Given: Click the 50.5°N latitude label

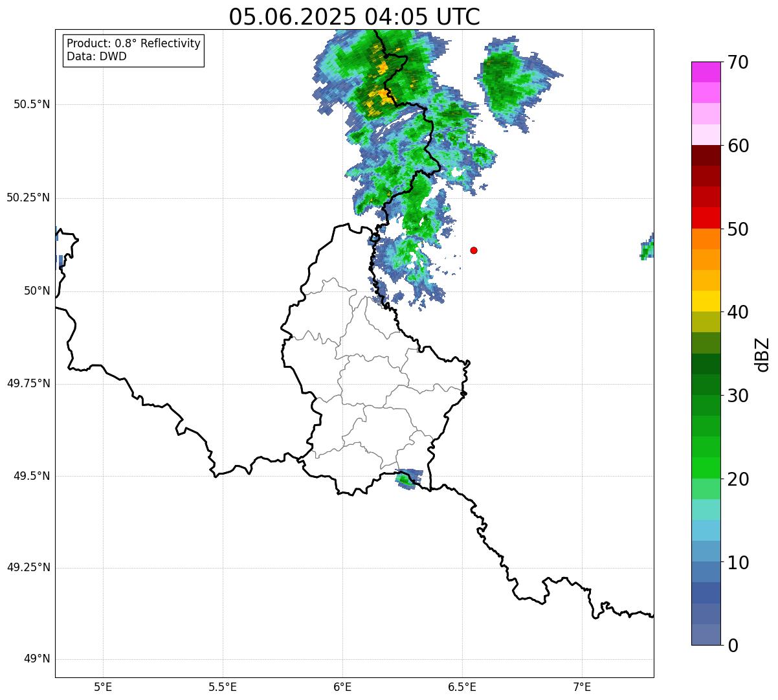Looking at the screenshot, I should pos(31,104).
